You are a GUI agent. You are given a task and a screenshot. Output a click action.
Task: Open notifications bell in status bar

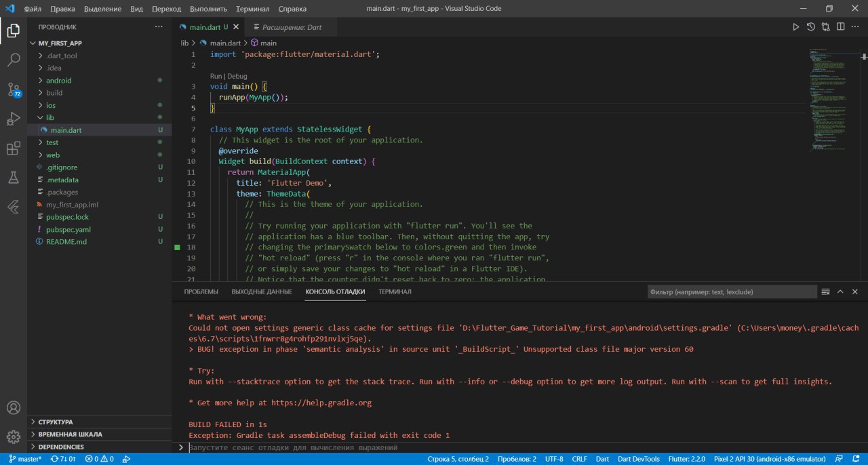click(x=856, y=459)
